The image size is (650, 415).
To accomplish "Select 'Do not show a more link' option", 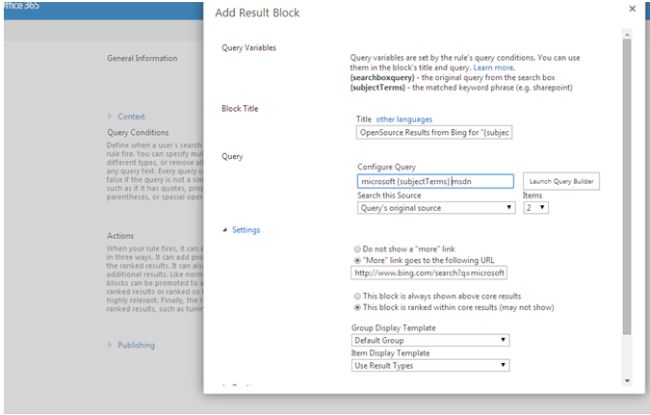I will coord(357,249).
